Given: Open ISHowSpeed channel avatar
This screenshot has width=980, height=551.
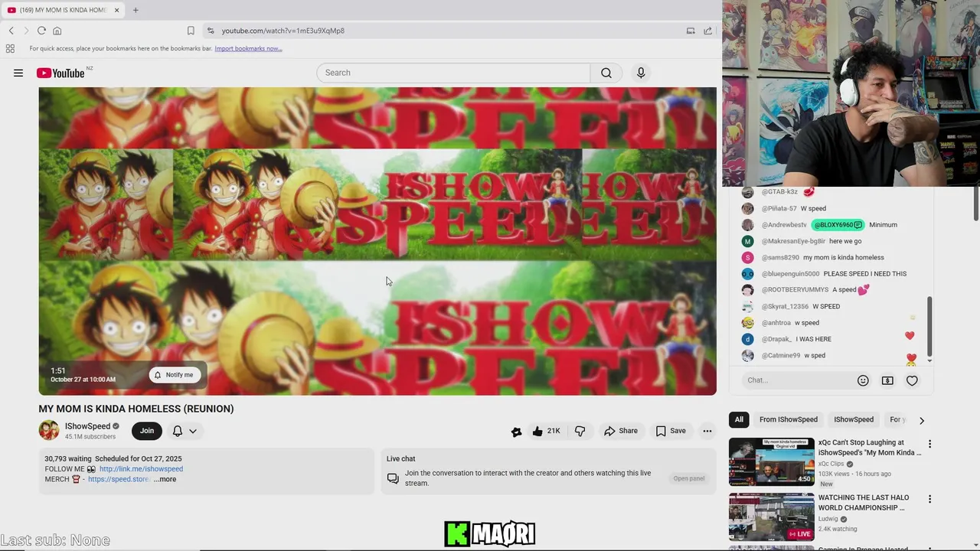Looking at the screenshot, I should pos(49,430).
